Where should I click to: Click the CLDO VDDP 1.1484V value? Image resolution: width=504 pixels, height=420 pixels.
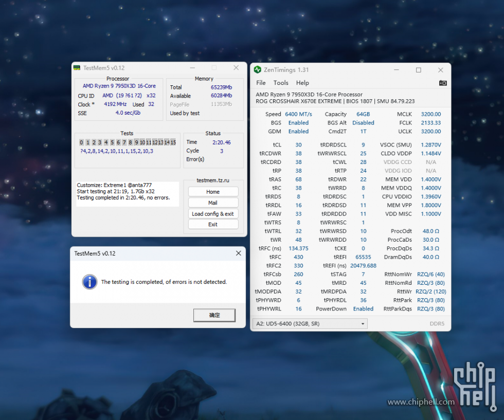click(x=431, y=154)
